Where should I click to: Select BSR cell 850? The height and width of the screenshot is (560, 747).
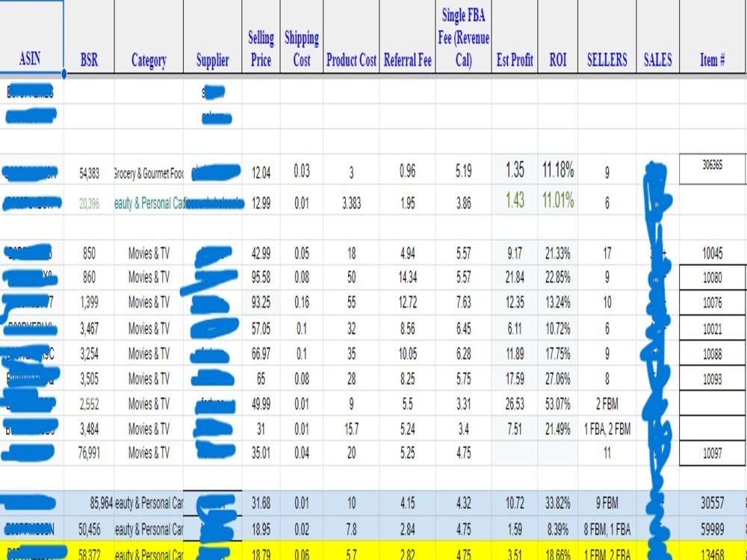89,253
